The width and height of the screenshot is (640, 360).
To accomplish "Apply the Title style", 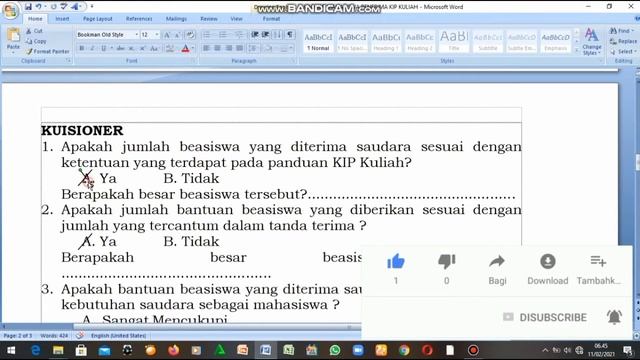I will pyautogui.click(x=454, y=42).
